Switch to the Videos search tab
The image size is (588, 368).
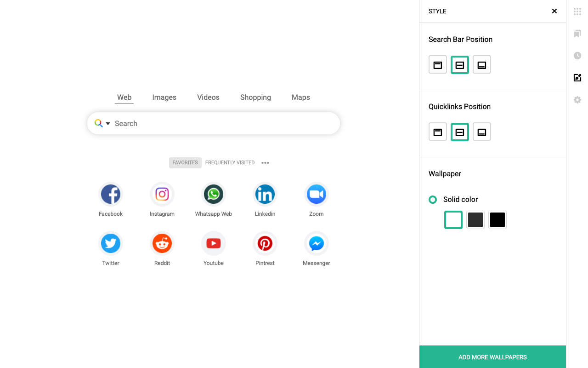pos(208,98)
